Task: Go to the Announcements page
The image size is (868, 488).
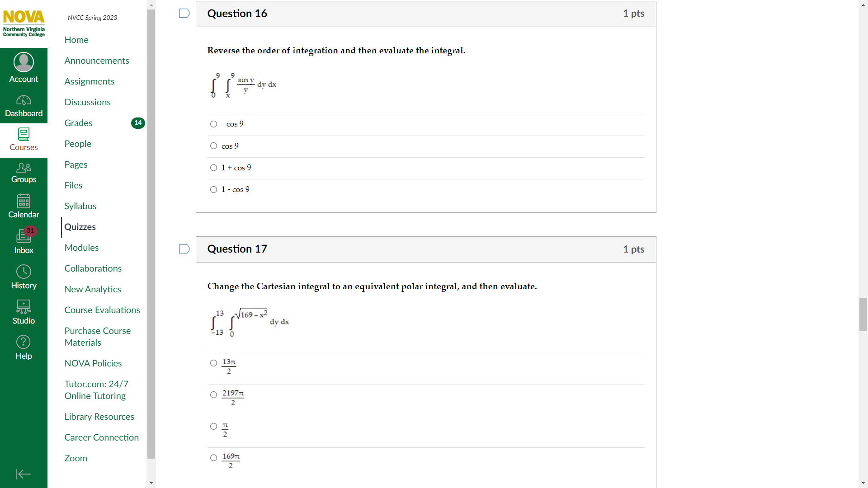Action: [97, 60]
